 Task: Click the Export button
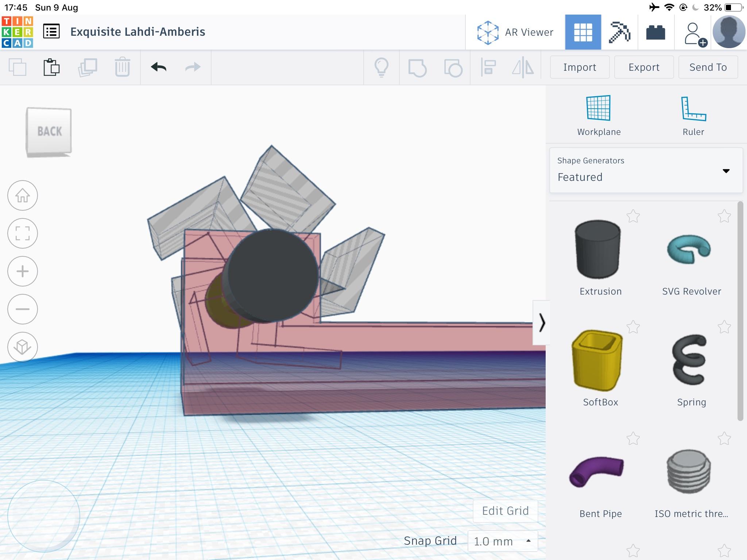point(643,68)
